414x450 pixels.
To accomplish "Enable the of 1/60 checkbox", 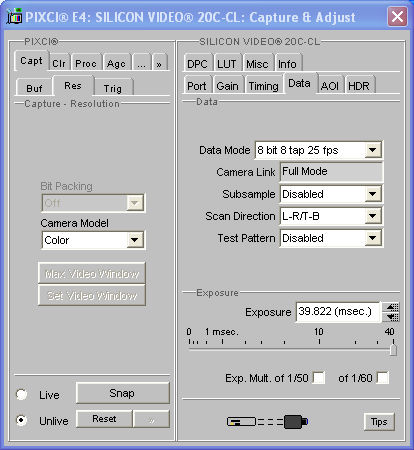I will [x=383, y=378].
